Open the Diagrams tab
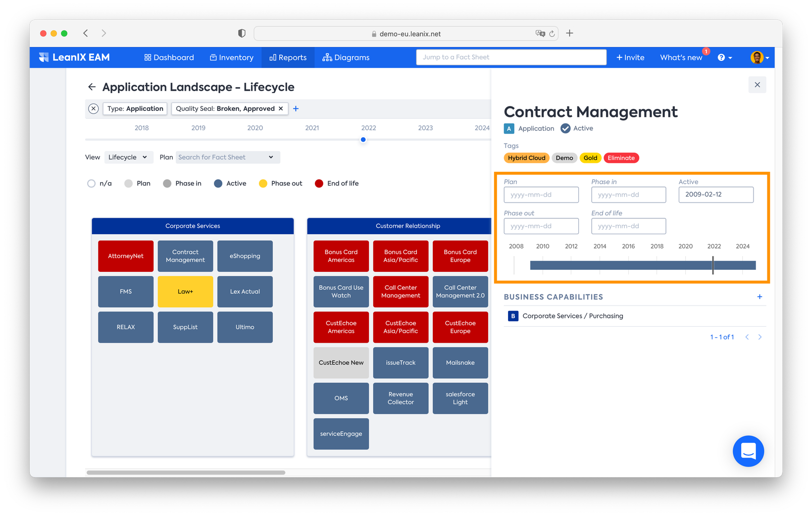812x516 pixels. pyautogui.click(x=346, y=57)
